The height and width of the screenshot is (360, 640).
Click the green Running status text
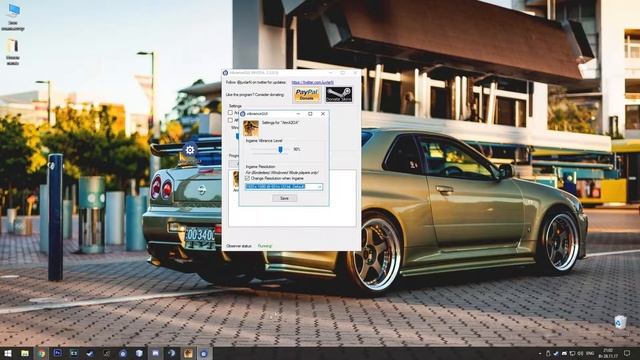265,246
